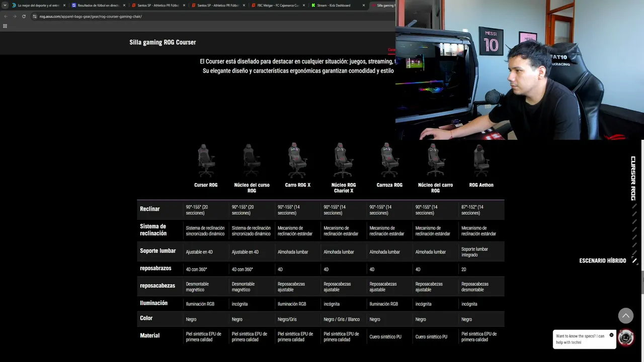Select the Carro ROG X chair image
The height and width of the screenshot is (362, 644).
coord(297,160)
